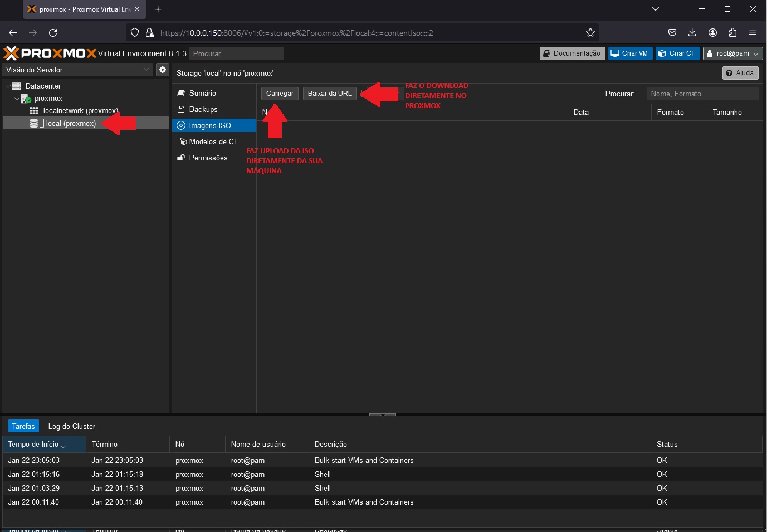
Task: Open the list all tabs dropdown
Action: (x=656, y=9)
